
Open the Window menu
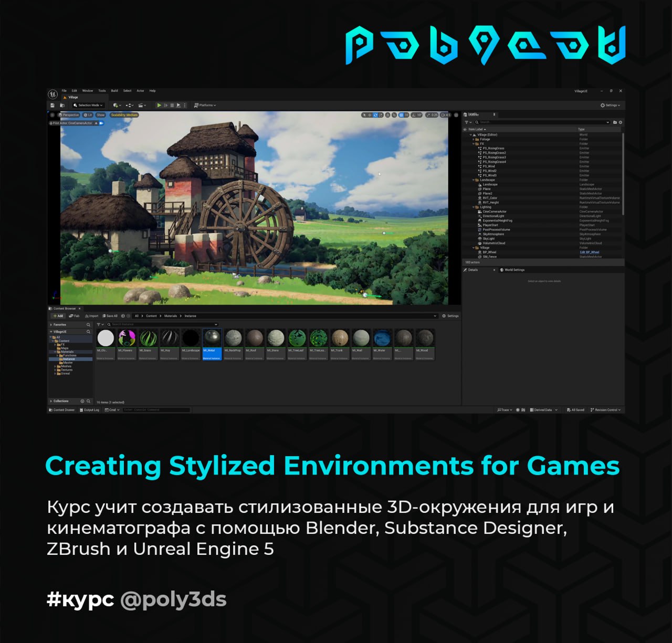88,91
